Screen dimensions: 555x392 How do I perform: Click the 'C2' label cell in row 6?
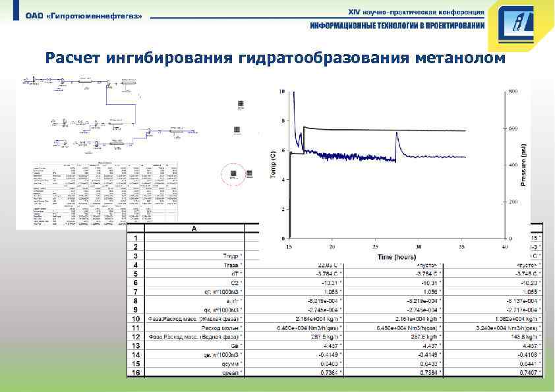194,283
